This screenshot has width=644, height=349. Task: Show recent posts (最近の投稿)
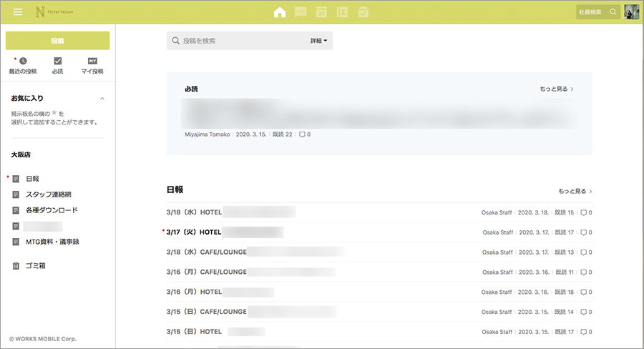click(23, 66)
